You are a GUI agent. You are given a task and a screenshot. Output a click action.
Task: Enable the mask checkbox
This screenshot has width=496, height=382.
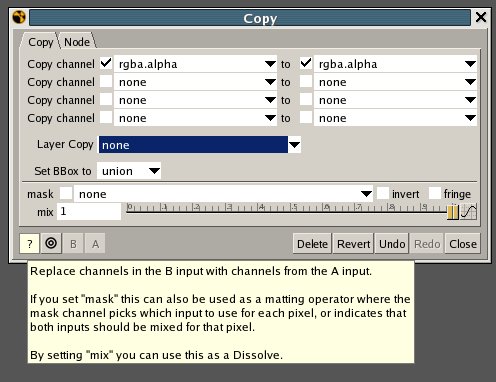[x=66, y=193]
